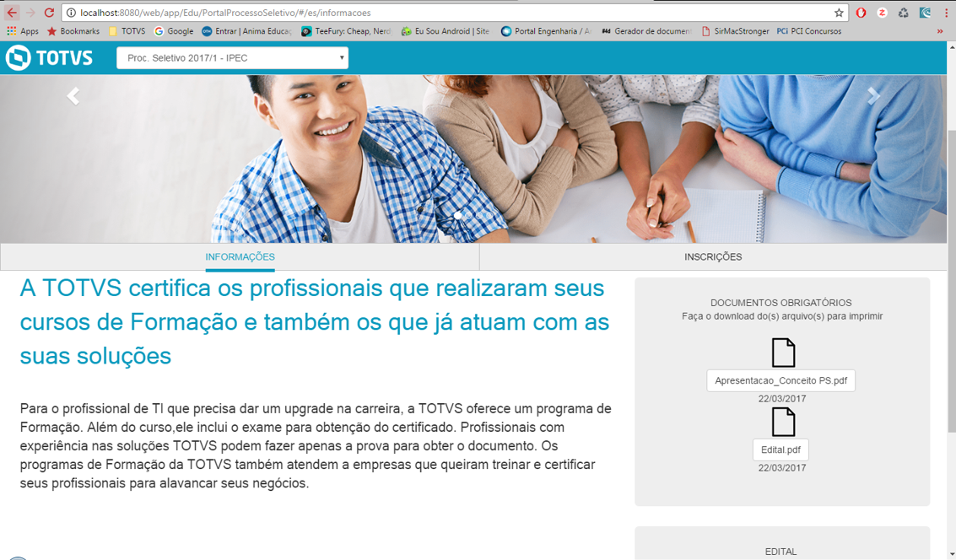Click the site info icon in address bar
Screen dimensions: 956x560
click(71, 13)
